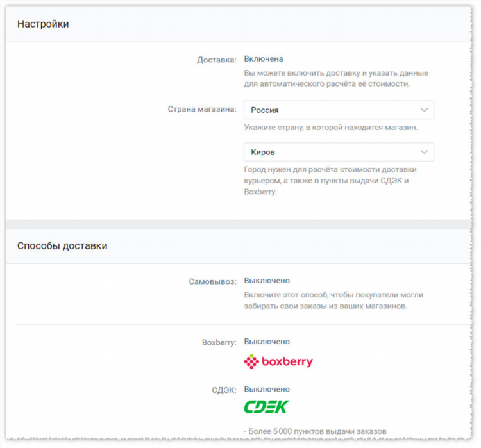Click the Страна магазина label

[x=202, y=109]
